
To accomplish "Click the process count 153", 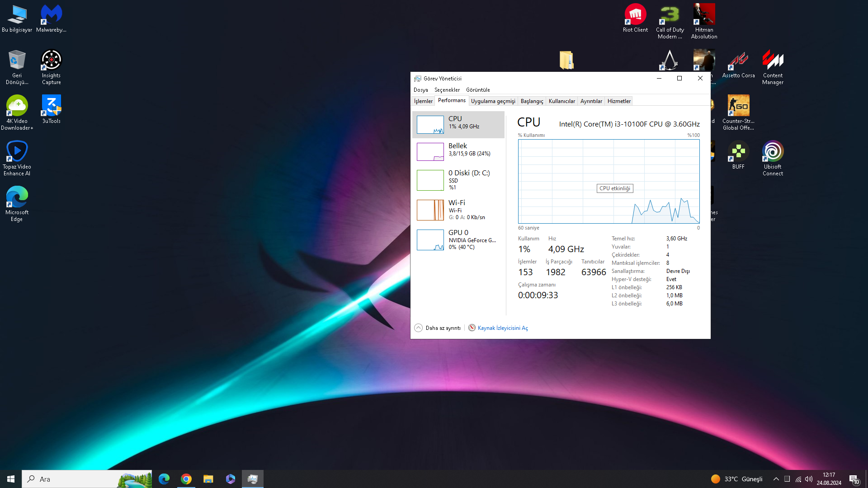I will tap(525, 272).
